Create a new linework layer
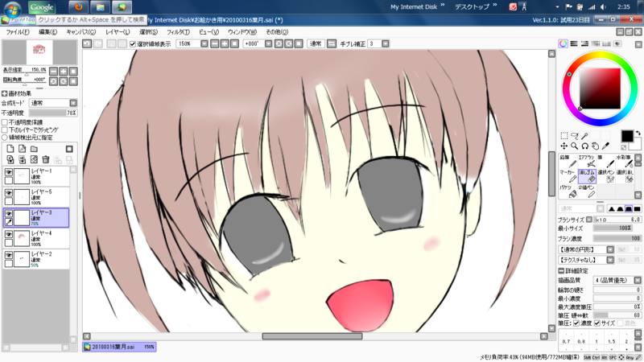The image size is (644, 362). click(x=23, y=149)
